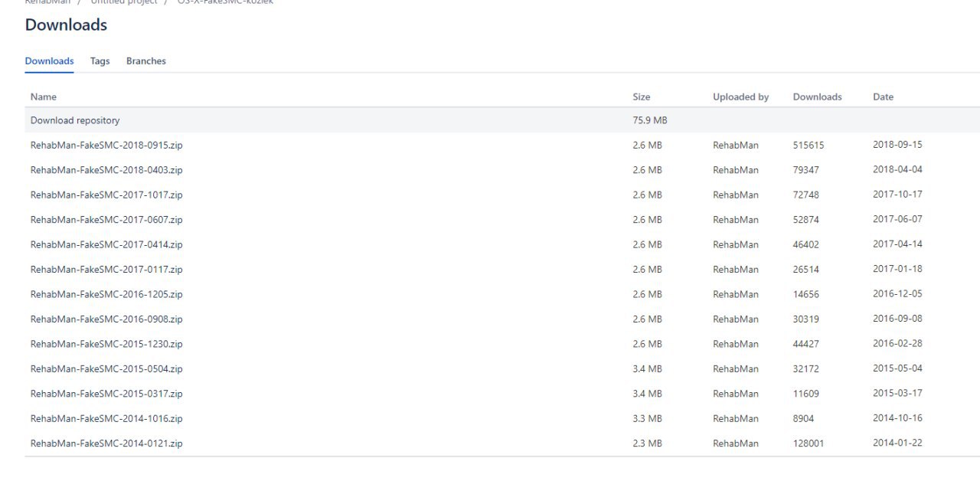Click download count 52874
The height and width of the screenshot is (504, 980).
tap(806, 220)
